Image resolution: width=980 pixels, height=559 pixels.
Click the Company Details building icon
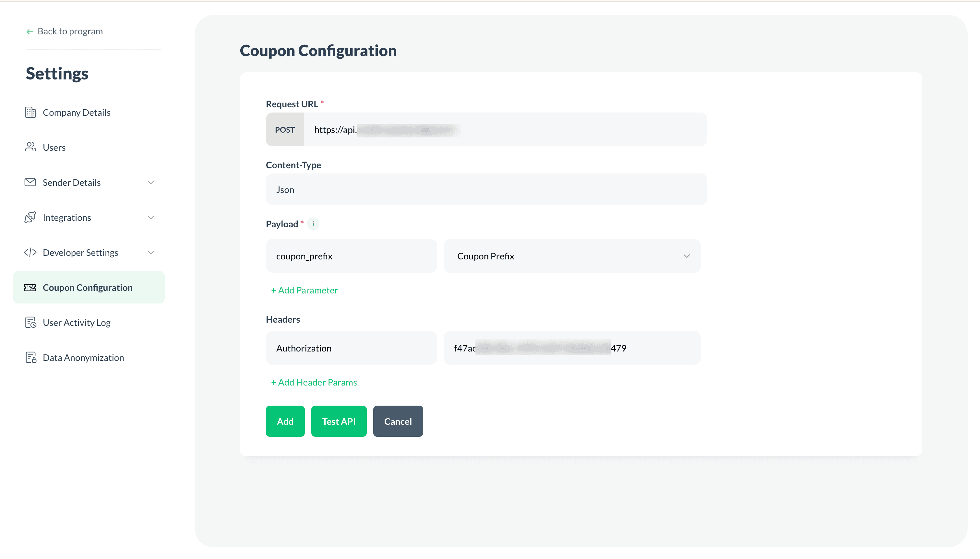point(30,112)
